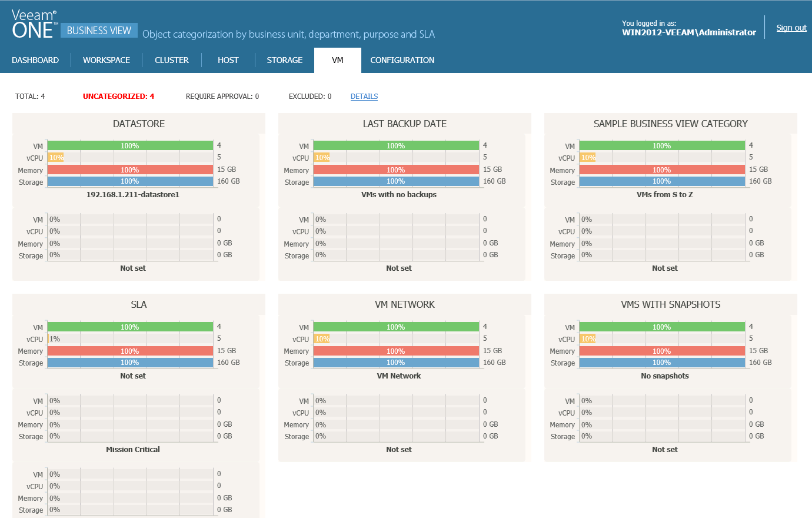Click WIN2012-VEEAM\Administrator username
This screenshot has height=518, width=812.
[689, 32]
